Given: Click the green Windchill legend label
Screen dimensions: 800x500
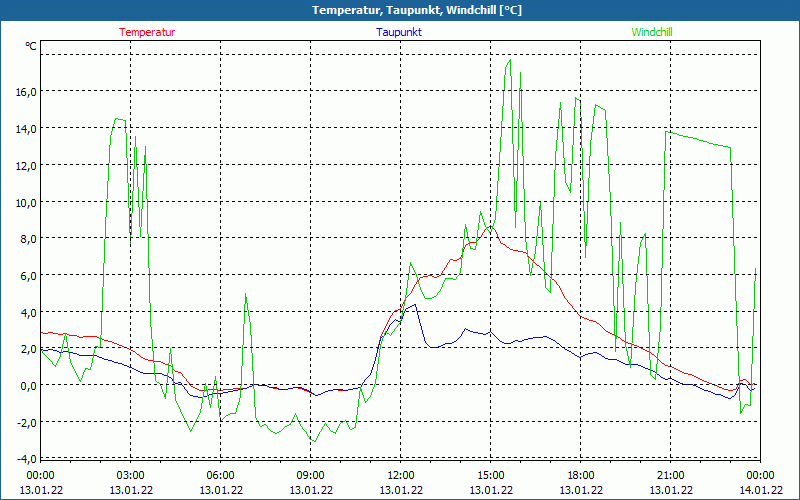Looking at the screenshot, I should coord(652,32).
